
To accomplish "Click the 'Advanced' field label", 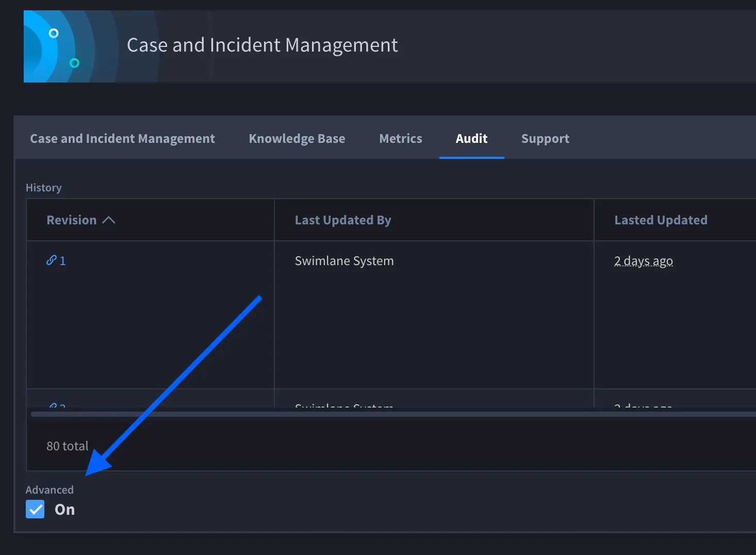I will pos(50,490).
